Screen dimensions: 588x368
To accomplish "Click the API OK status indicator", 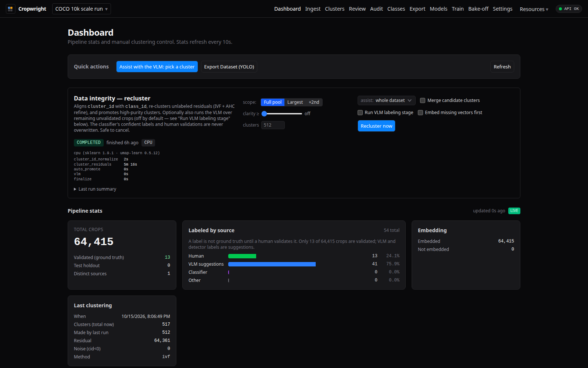I will point(569,9).
